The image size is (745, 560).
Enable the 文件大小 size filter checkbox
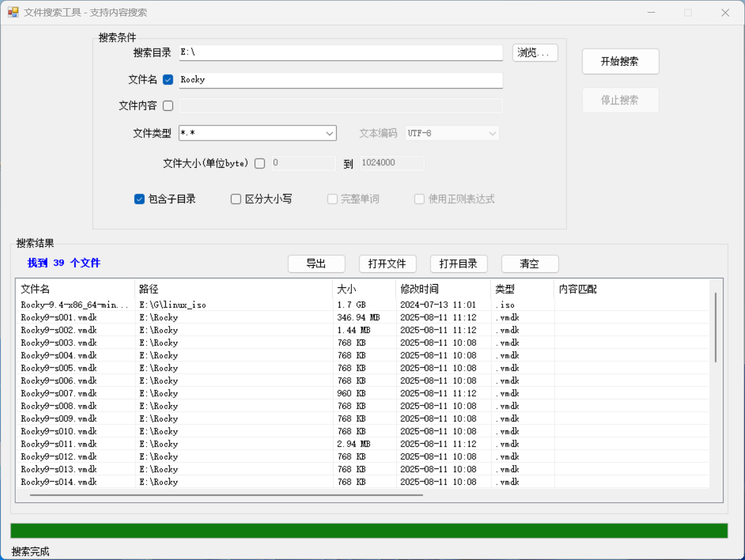[260, 163]
